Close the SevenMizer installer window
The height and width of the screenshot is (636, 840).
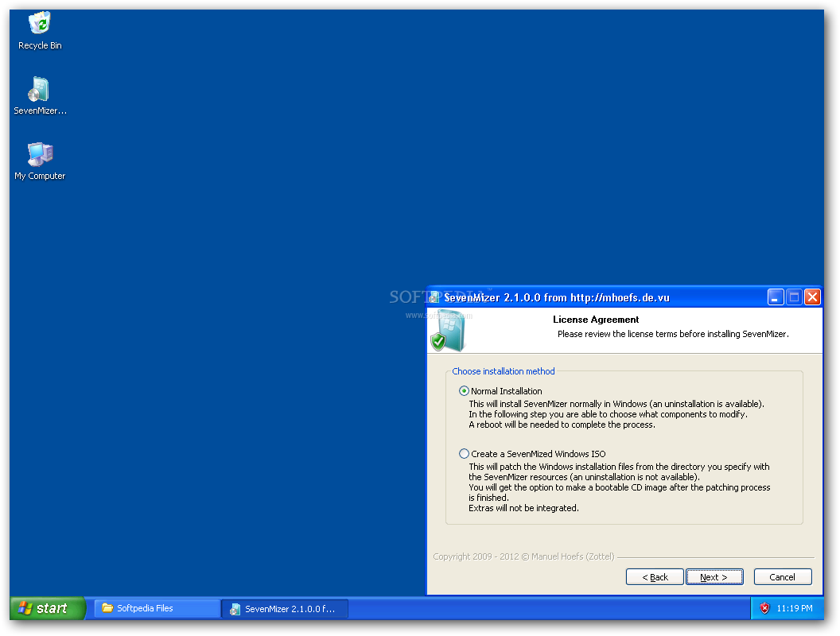tap(812, 297)
